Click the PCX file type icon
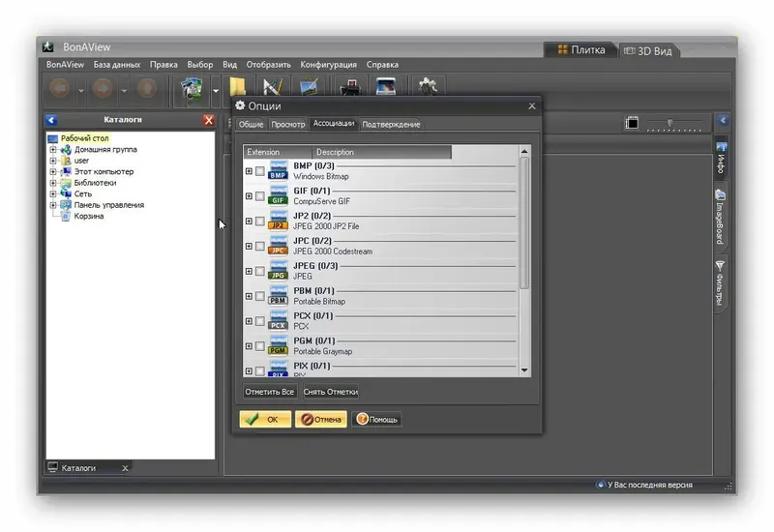This screenshot has height=532, width=774. (x=278, y=321)
